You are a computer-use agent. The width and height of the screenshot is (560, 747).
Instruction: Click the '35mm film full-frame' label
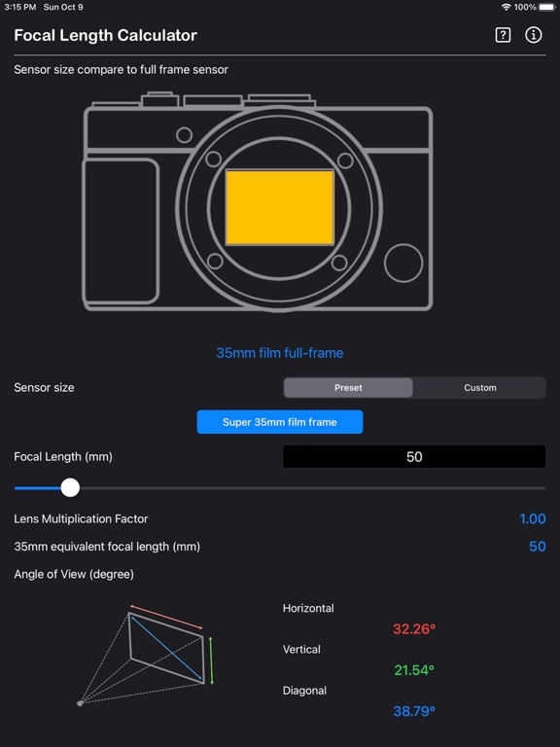click(x=280, y=353)
